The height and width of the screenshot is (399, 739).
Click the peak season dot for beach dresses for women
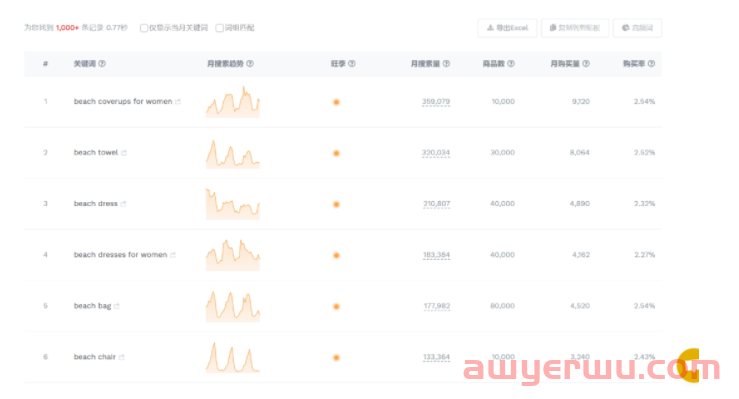coord(337,255)
